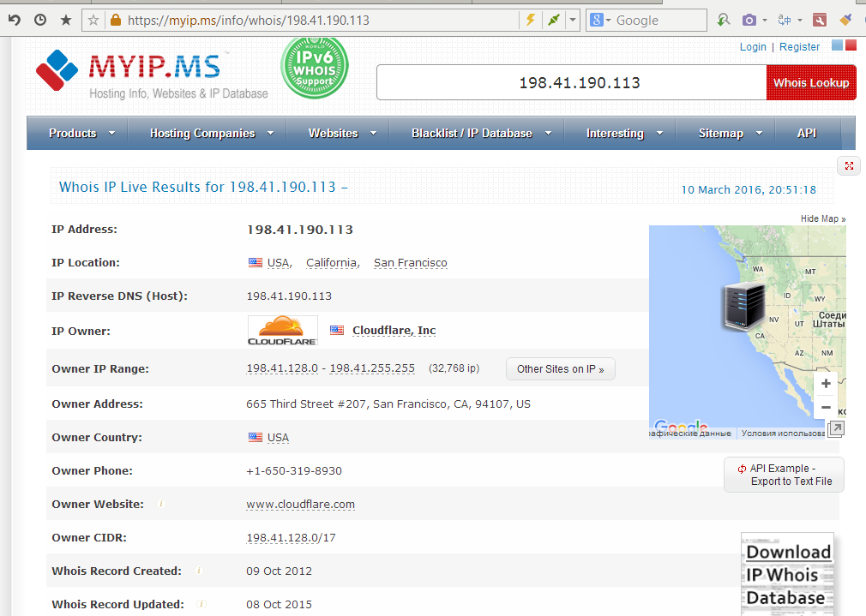Image resolution: width=866 pixels, height=616 pixels.
Task: Click the lightning bolt icon in address bar
Action: (531, 20)
